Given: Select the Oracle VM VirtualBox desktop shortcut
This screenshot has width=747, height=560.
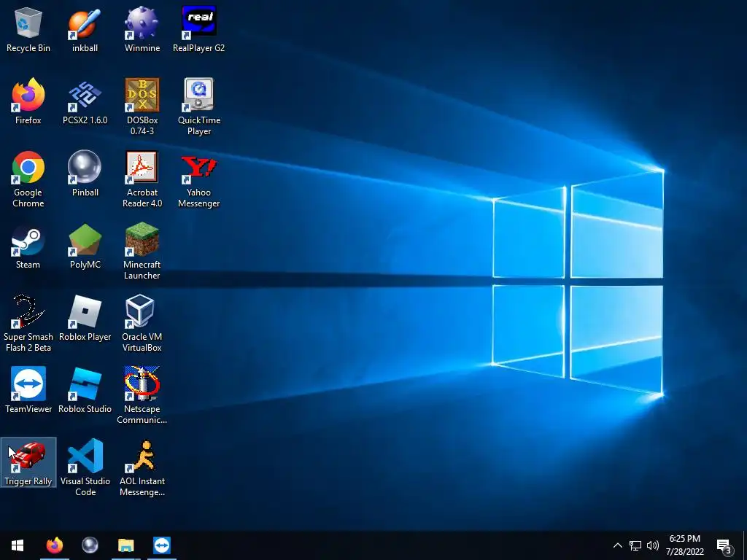Looking at the screenshot, I should click(142, 324).
